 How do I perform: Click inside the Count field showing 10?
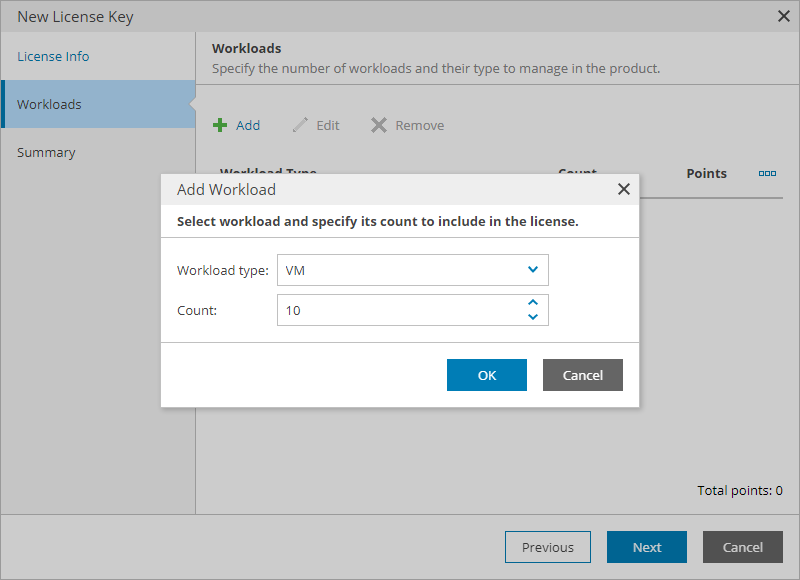390,309
